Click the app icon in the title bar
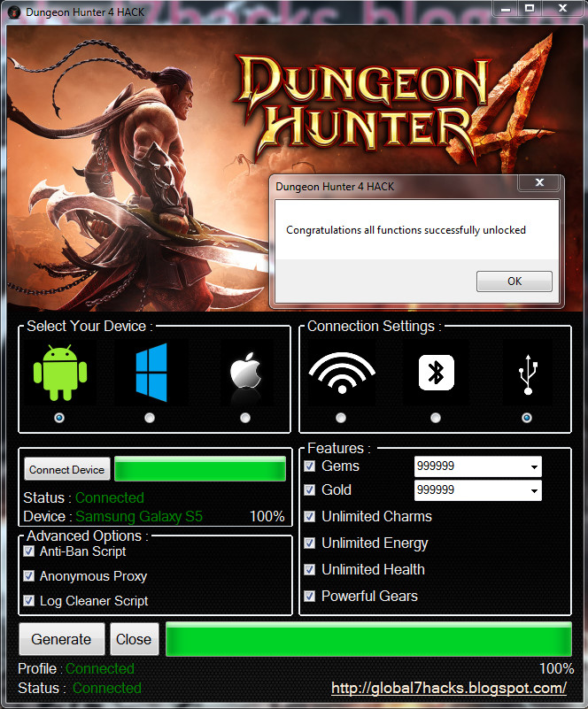 (14, 12)
